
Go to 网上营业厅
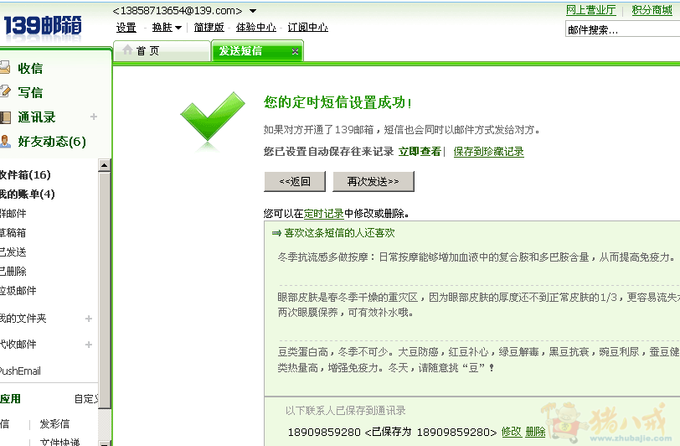tap(591, 10)
